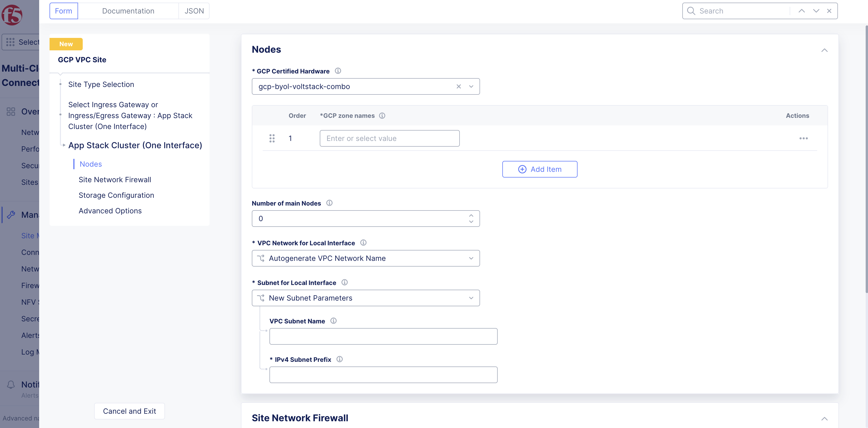This screenshot has width=868, height=428.
Task: Click inside the VPC Subnet Name field
Action: click(x=384, y=336)
